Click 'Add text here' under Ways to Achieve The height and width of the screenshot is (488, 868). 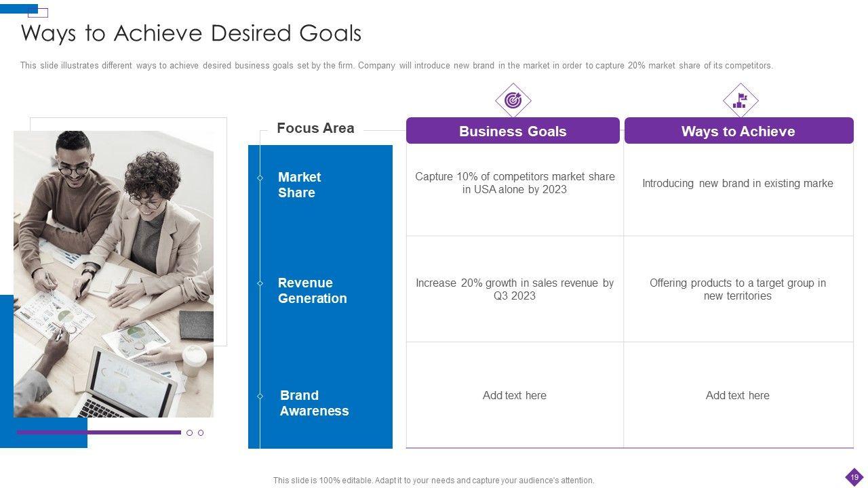click(x=737, y=395)
